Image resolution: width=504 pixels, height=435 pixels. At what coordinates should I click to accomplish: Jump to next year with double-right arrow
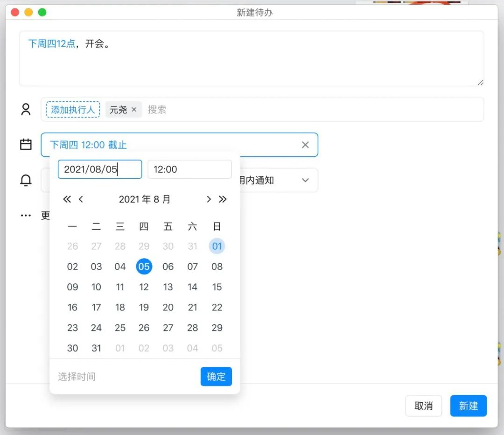point(223,199)
